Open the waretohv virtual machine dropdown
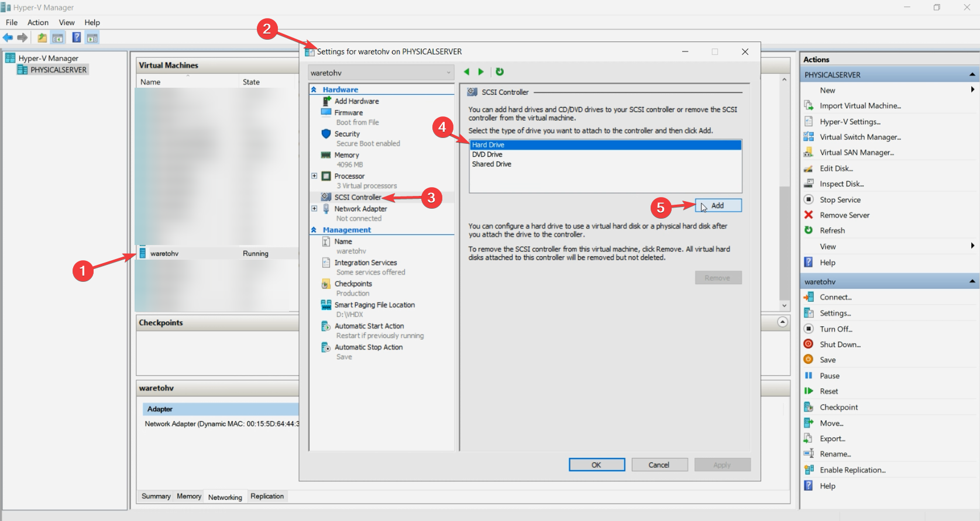980x521 pixels. click(x=381, y=73)
